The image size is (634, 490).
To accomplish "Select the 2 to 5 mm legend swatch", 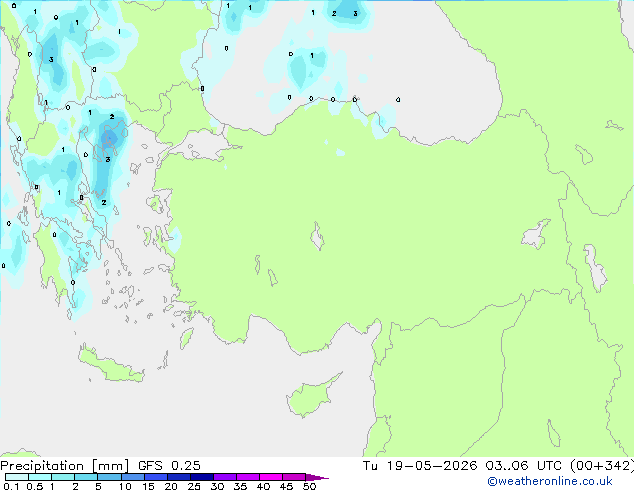I will (86, 477).
